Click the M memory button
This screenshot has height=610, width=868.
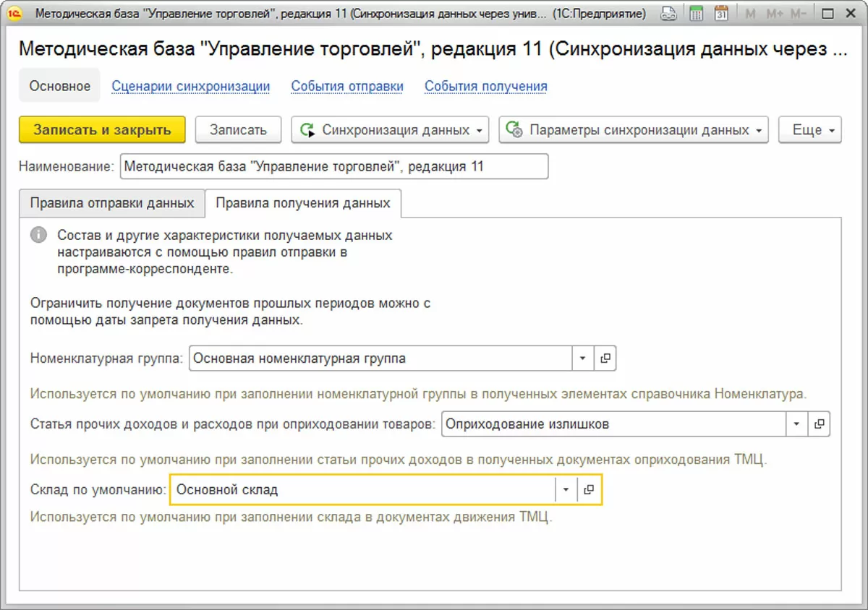click(750, 14)
